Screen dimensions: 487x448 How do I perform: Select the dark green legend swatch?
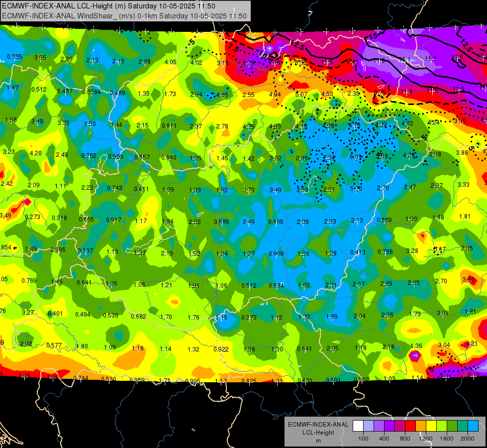point(452,426)
